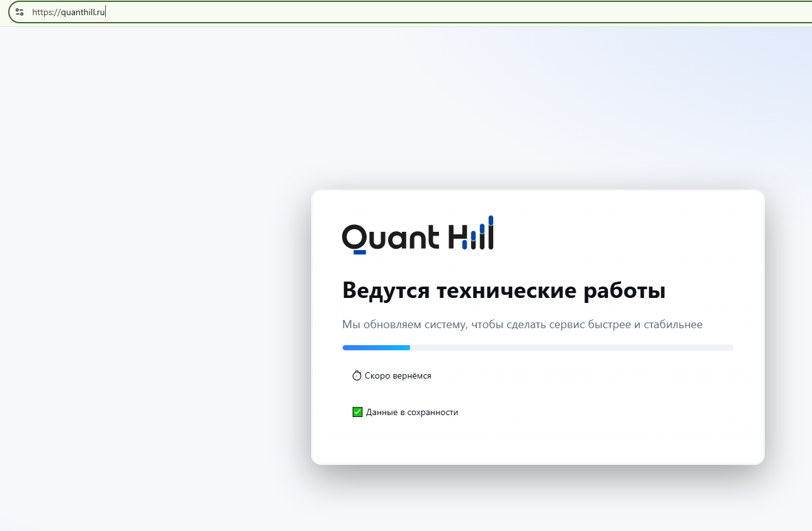
Task: Select the stopwatch icon beside Скоро вернёмся
Action: point(357,375)
